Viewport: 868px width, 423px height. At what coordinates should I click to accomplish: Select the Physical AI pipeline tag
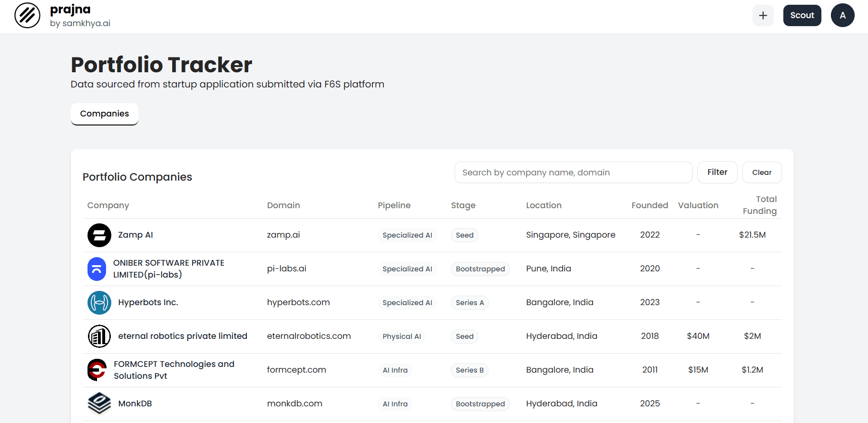point(401,336)
